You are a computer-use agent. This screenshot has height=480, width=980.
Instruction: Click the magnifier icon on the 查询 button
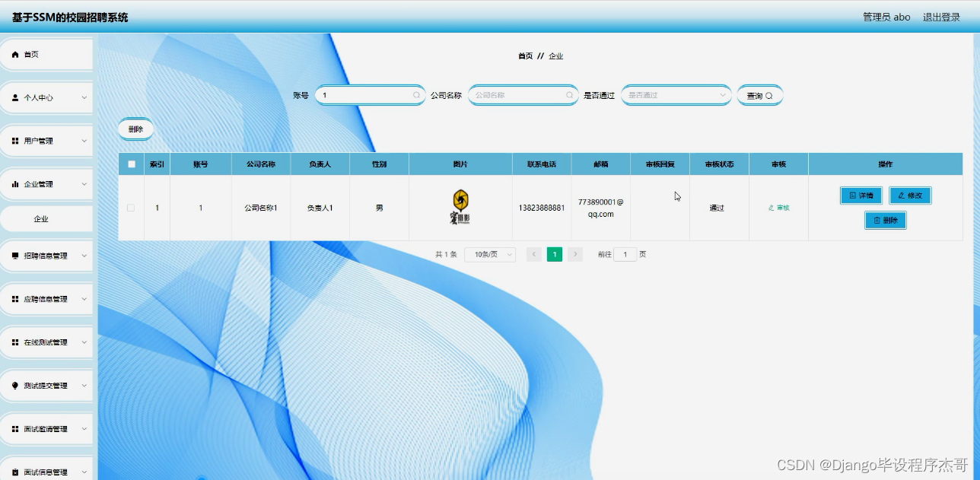[769, 96]
